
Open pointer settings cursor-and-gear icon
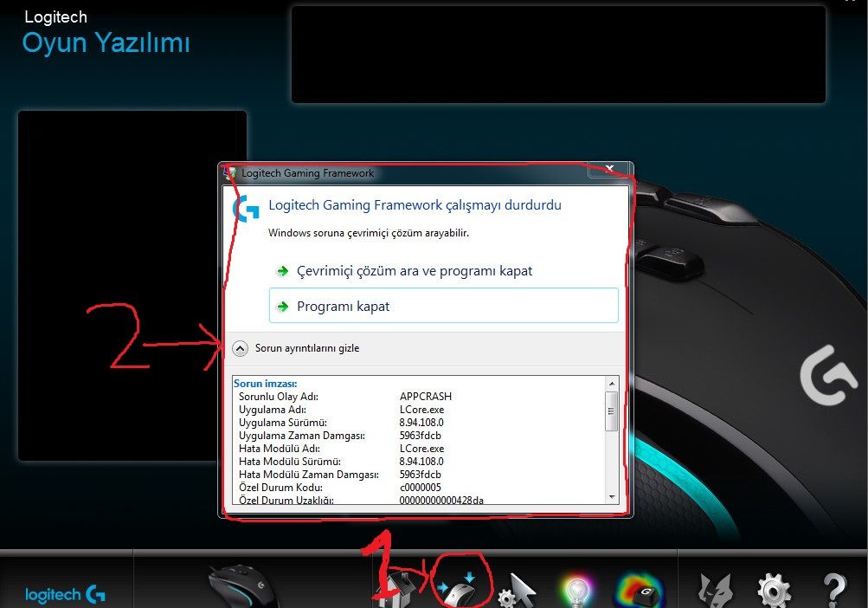pos(518,591)
